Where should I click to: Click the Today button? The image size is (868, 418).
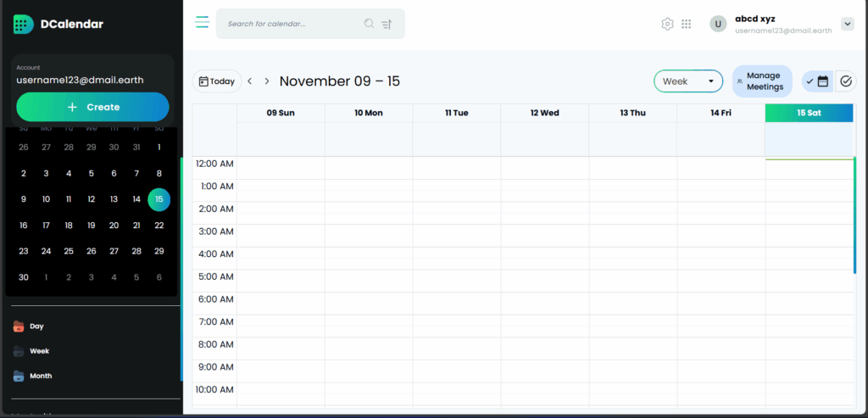pyautogui.click(x=216, y=81)
